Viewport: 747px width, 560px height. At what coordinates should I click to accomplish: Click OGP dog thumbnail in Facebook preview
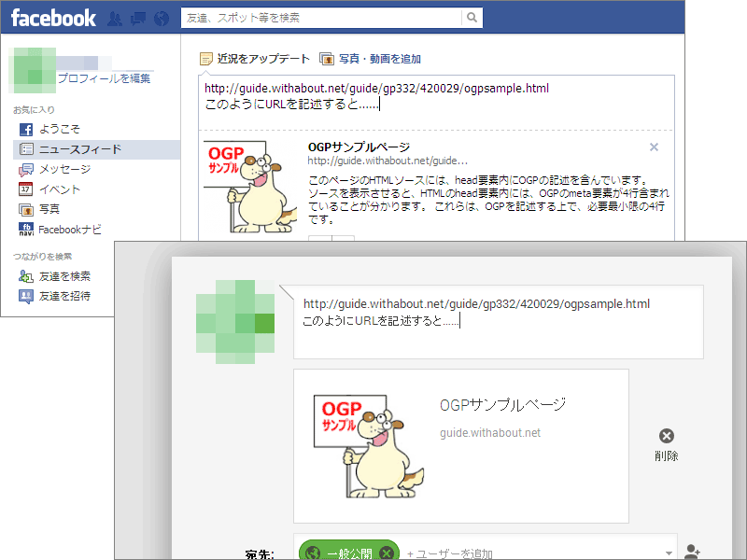click(250, 186)
